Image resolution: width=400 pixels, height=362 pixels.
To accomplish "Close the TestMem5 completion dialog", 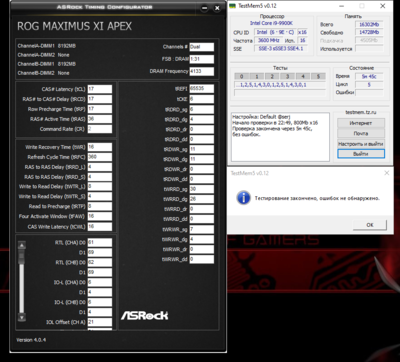I will pyautogui.click(x=387, y=173).
